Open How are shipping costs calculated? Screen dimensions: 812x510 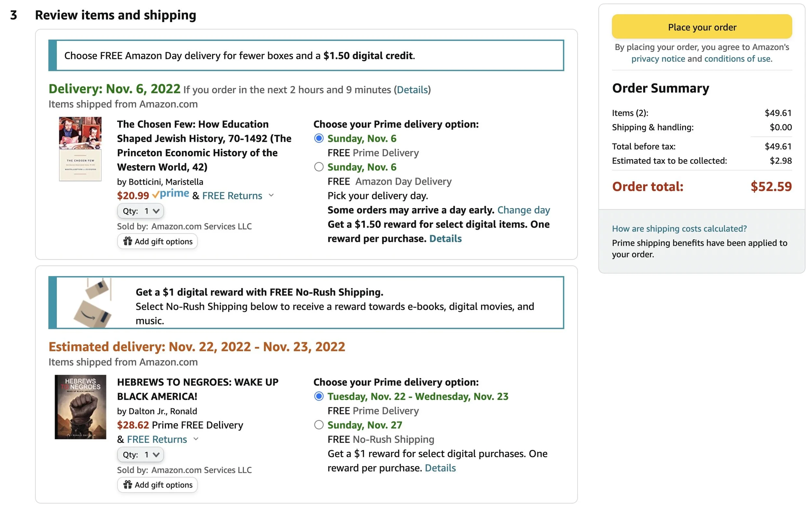[x=679, y=229]
